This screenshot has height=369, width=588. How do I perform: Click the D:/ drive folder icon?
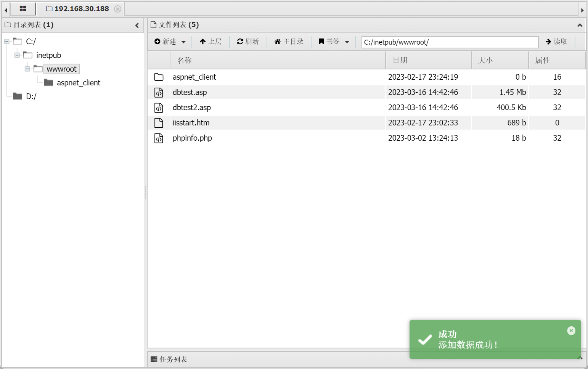[18, 96]
